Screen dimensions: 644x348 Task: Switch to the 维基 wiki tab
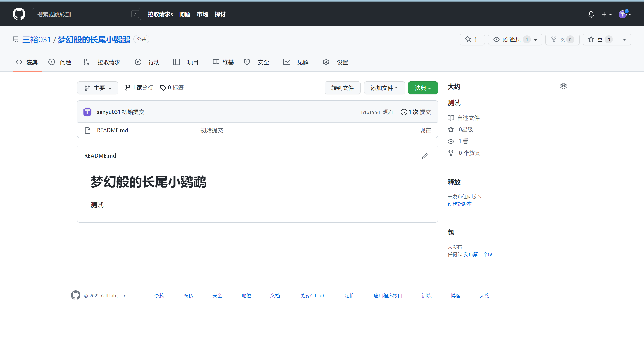pyautogui.click(x=223, y=62)
